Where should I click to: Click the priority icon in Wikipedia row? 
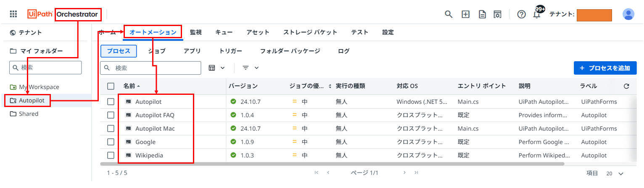(x=295, y=155)
